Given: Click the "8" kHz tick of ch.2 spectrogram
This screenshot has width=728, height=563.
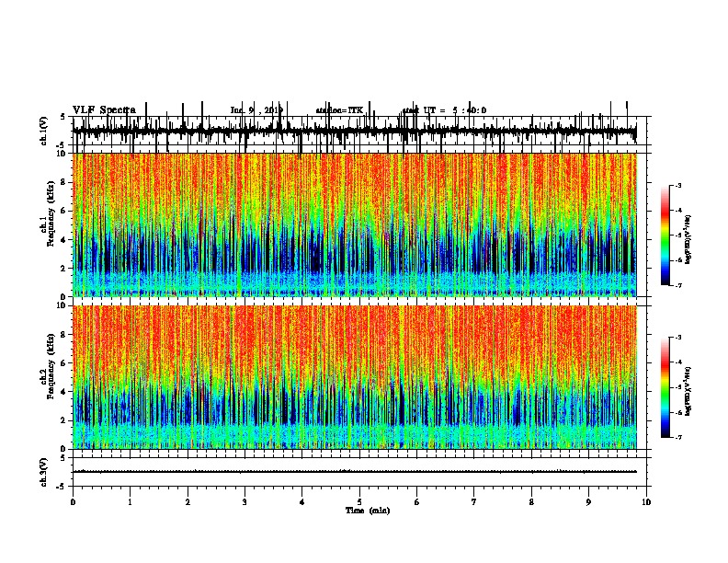Looking at the screenshot, I should click(64, 335).
